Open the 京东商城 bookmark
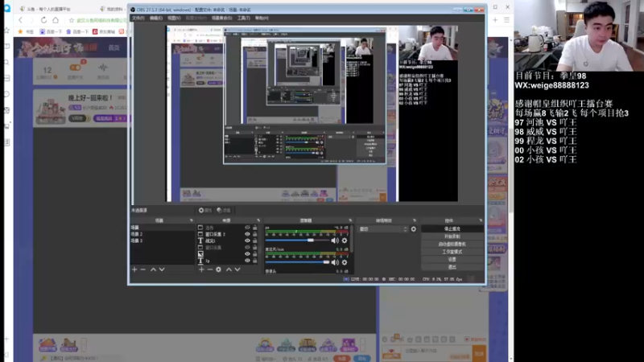The height and width of the screenshot is (362, 644). click(104, 31)
